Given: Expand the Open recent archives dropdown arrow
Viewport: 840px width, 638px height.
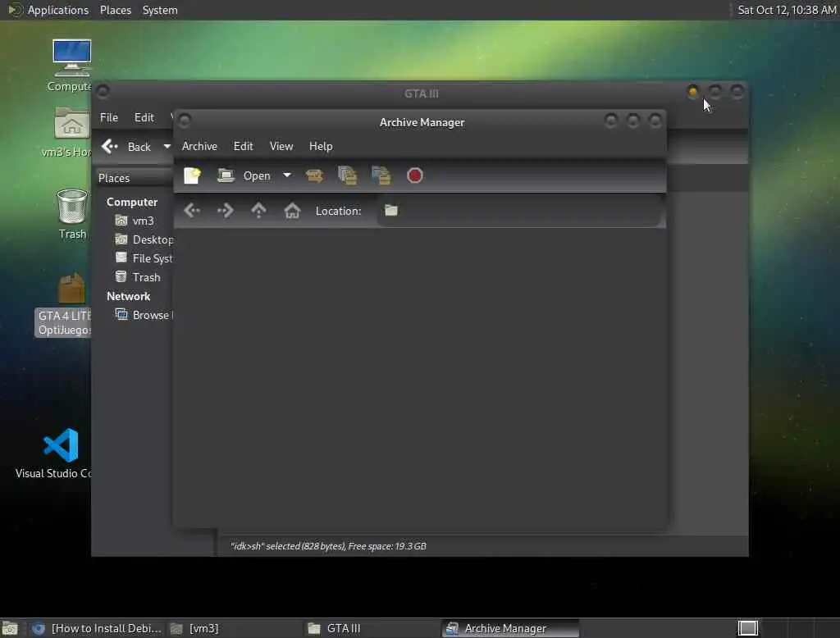Looking at the screenshot, I should 287,175.
